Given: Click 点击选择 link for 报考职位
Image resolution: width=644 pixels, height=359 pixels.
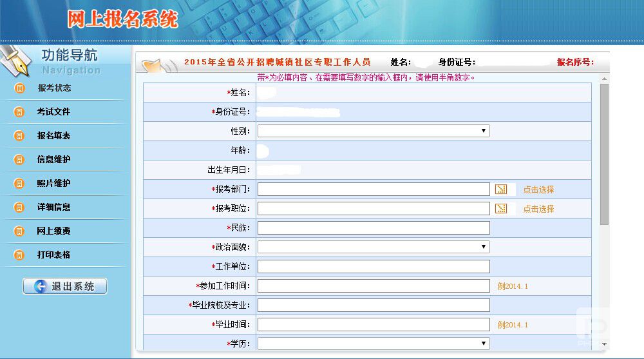Looking at the screenshot, I should 538,209.
